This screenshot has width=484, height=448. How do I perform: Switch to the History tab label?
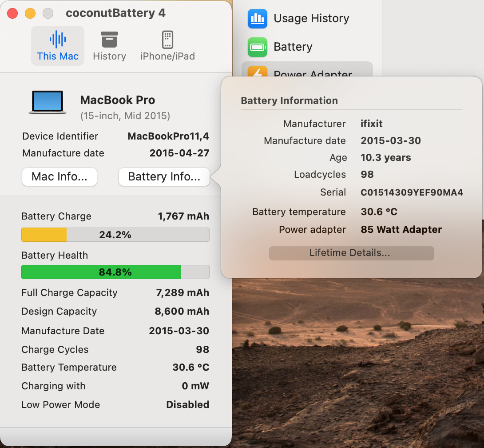coord(109,56)
